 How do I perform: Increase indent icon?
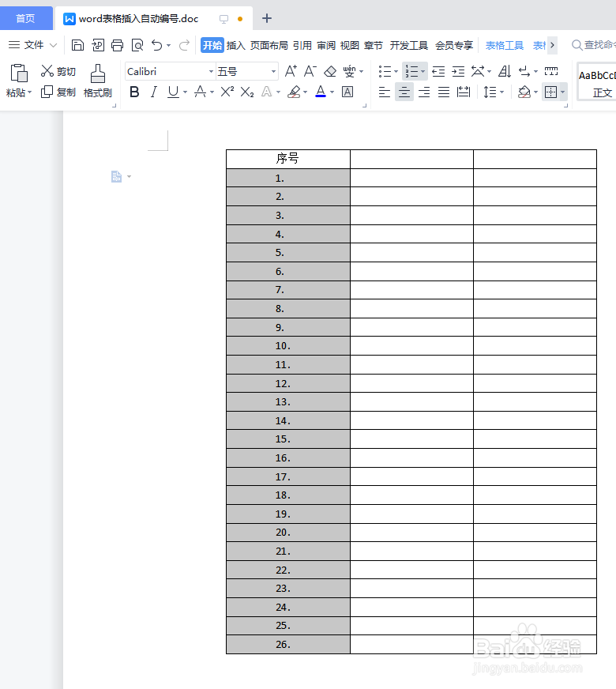pyautogui.click(x=458, y=71)
